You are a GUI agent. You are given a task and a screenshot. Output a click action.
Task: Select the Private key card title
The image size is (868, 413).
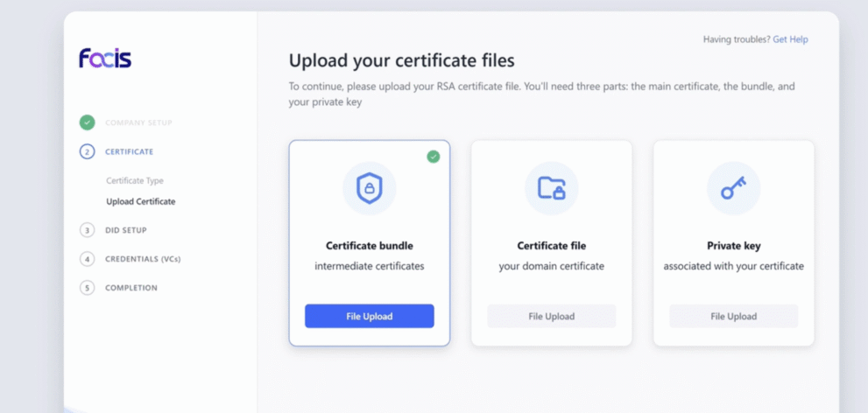[x=733, y=246]
